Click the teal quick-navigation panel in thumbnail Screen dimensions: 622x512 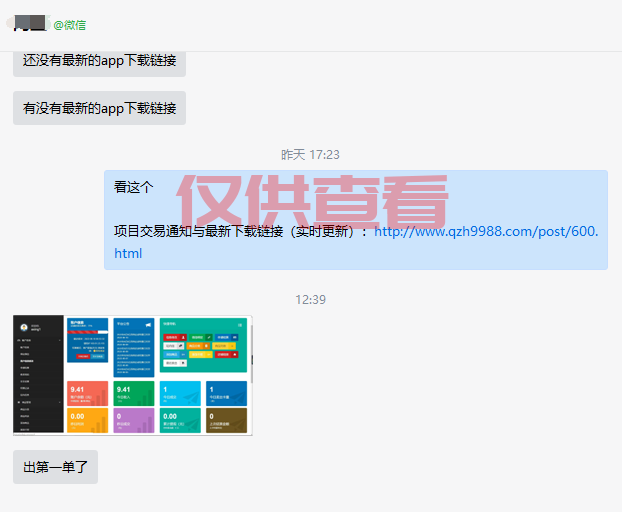tap(202, 345)
